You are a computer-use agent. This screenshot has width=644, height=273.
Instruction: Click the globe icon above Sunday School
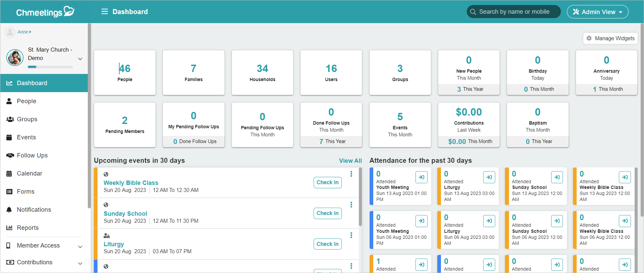pyautogui.click(x=106, y=205)
